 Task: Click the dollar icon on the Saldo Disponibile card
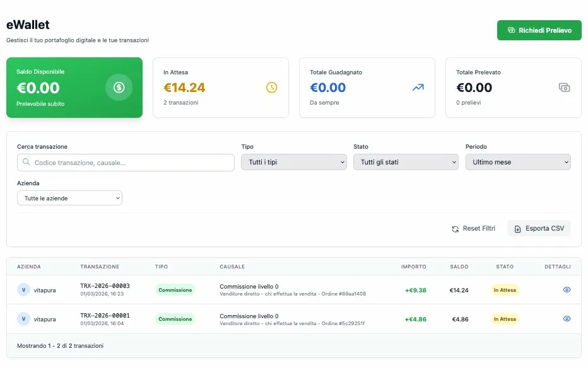tap(119, 88)
